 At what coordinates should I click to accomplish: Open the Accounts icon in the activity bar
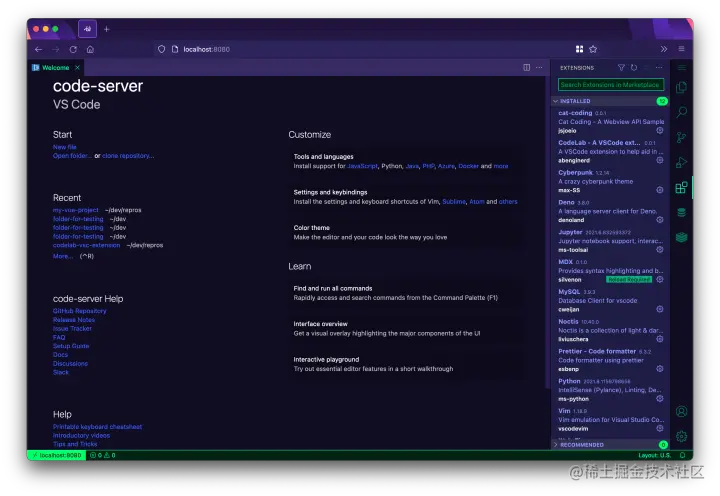(681, 411)
